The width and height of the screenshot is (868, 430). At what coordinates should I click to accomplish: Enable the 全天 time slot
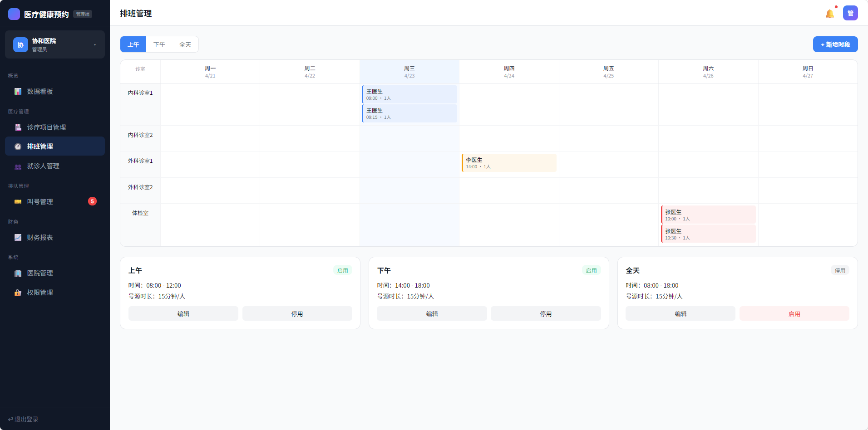[794, 314]
